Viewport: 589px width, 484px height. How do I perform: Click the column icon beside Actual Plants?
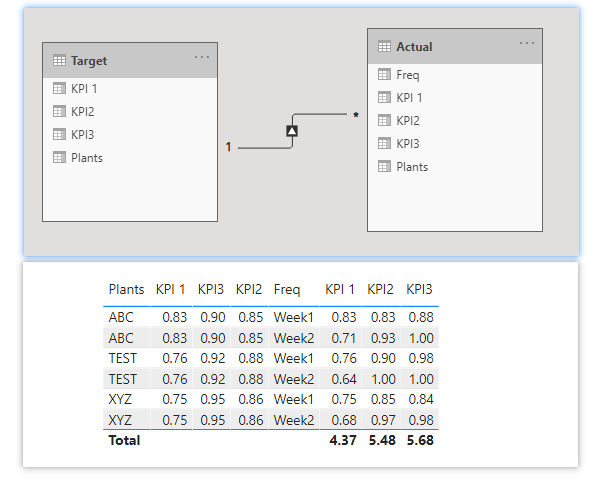click(x=384, y=166)
